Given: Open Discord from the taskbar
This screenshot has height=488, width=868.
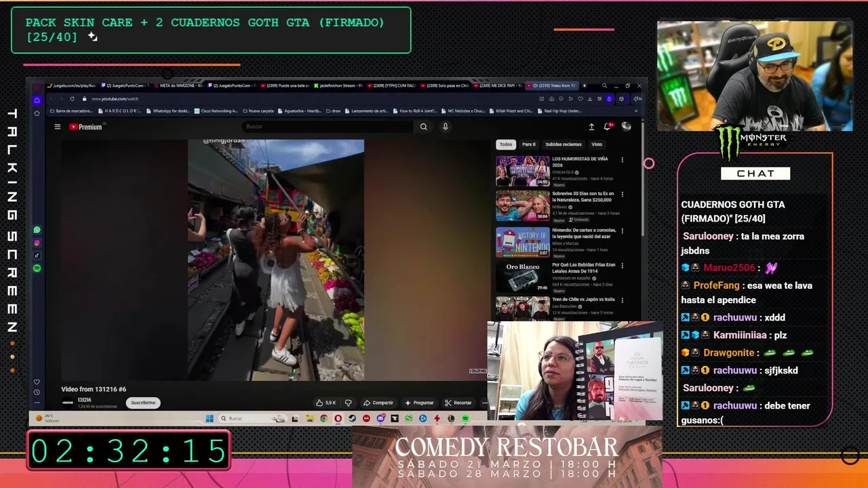Looking at the screenshot, I should (380, 418).
